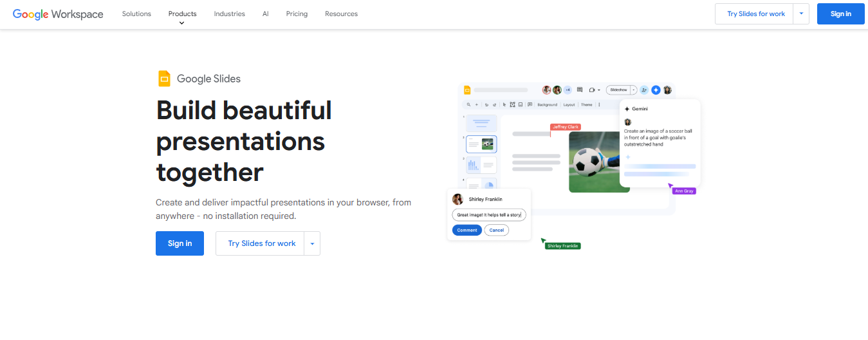Viewport: 868px width, 340px height.
Task: Click the blue Comment button
Action: point(467,230)
